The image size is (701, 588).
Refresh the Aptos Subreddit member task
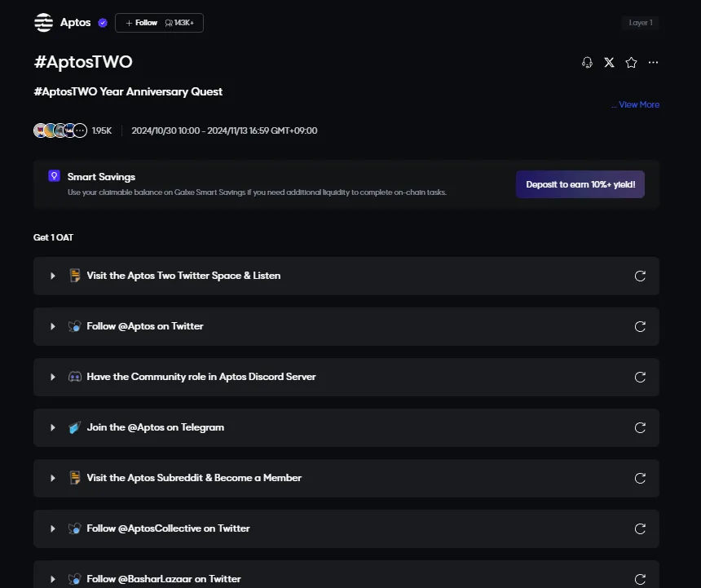640,478
